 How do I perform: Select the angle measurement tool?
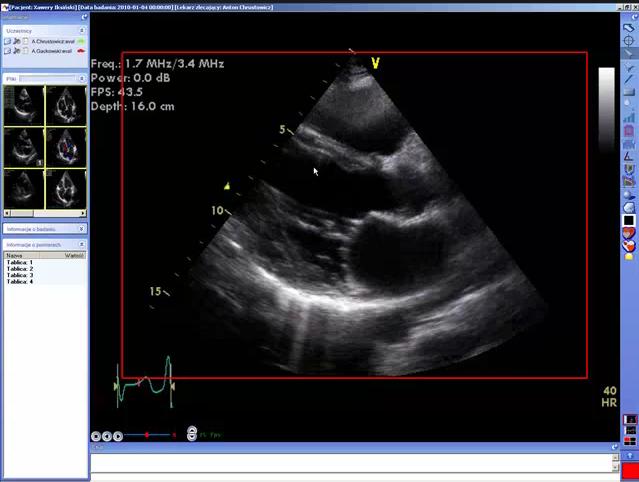pyautogui.click(x=629, y=156)
